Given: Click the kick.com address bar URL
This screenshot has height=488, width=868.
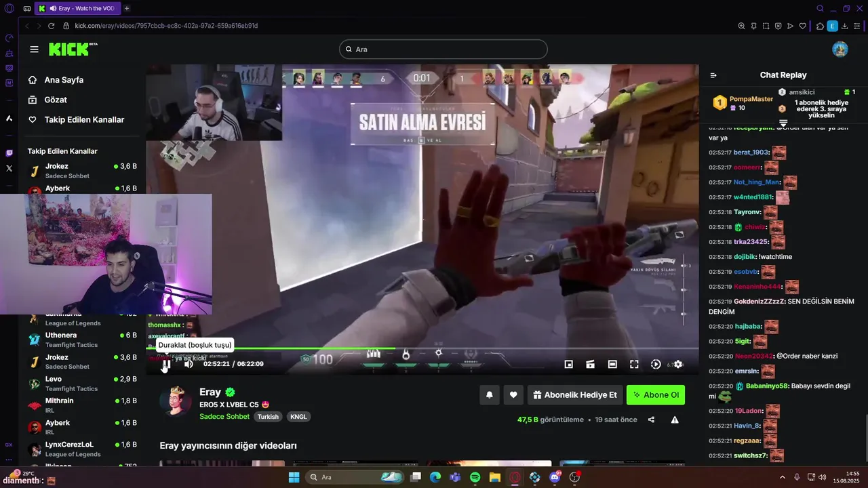Looking at the screenshot, I should click(x=166, y=26).
